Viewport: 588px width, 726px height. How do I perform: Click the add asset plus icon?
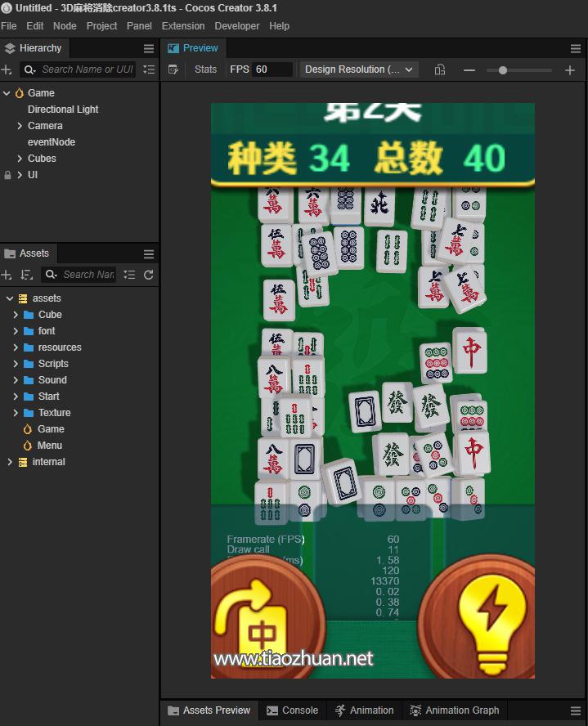[x=7, y=275]
